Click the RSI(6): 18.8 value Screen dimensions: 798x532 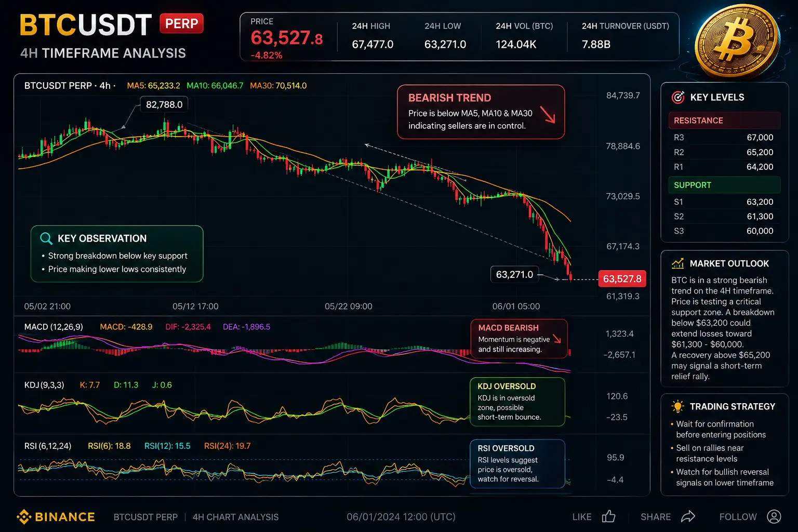pos(109,446)
